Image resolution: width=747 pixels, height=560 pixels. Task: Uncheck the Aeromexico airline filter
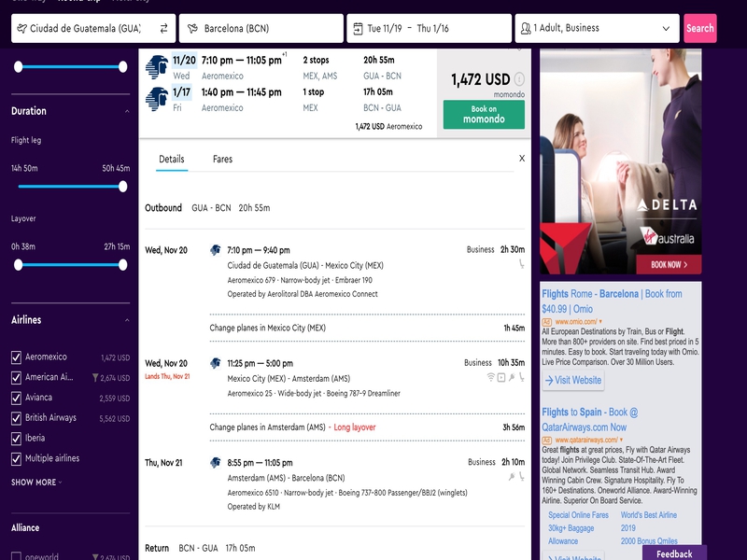16,357
